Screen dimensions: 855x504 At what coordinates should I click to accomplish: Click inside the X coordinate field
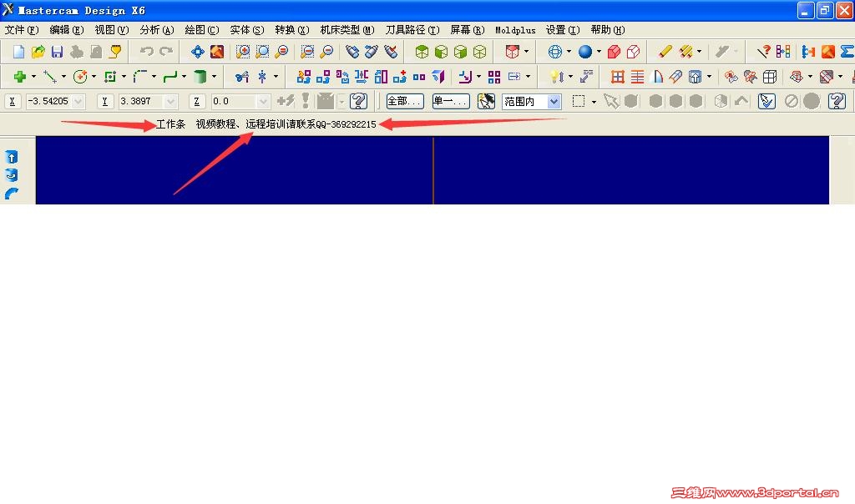[x=50, y=101]
